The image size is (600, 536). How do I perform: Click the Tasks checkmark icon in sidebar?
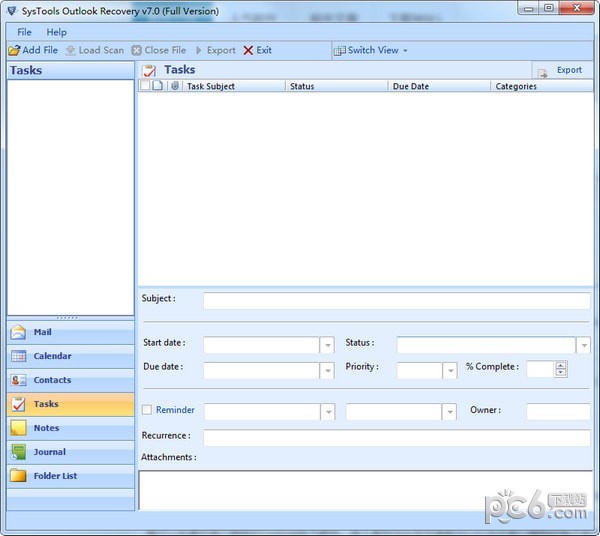18,404
